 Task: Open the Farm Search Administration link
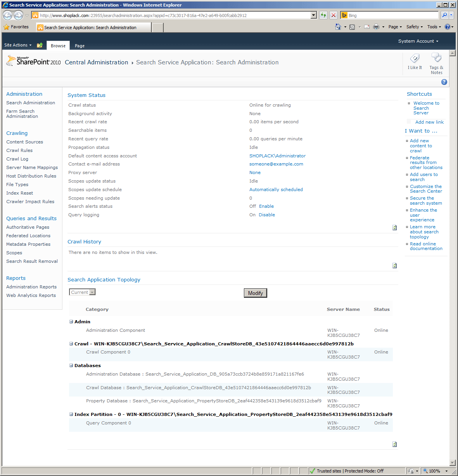click(22, 114)
